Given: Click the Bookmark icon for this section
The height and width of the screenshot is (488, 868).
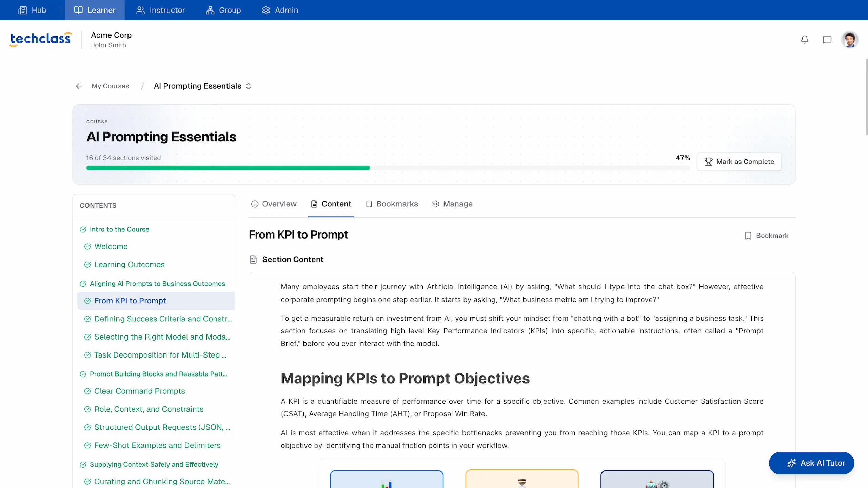Looking at the screenshot, I should (x=748, y=236).
